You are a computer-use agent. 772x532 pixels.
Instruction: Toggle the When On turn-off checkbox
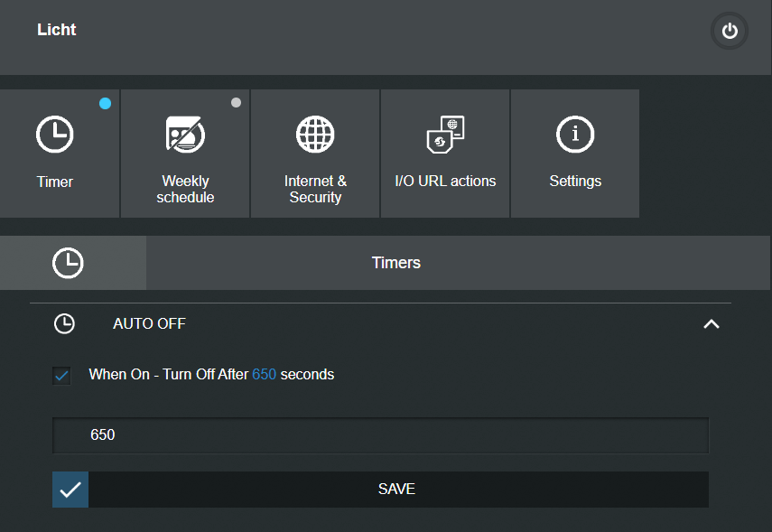tap(61, 375)
